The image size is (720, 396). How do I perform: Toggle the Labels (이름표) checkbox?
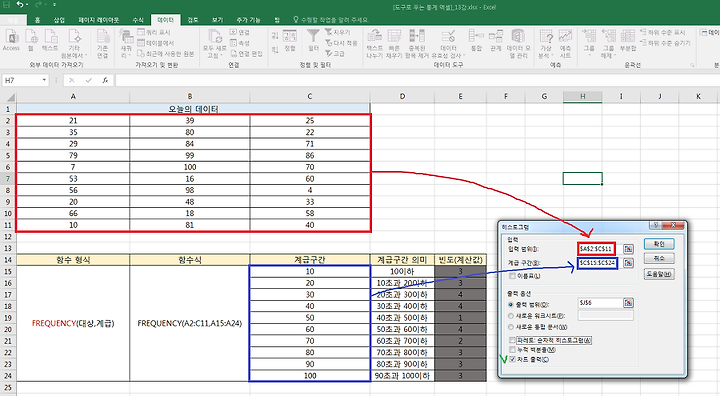(512, 276)
